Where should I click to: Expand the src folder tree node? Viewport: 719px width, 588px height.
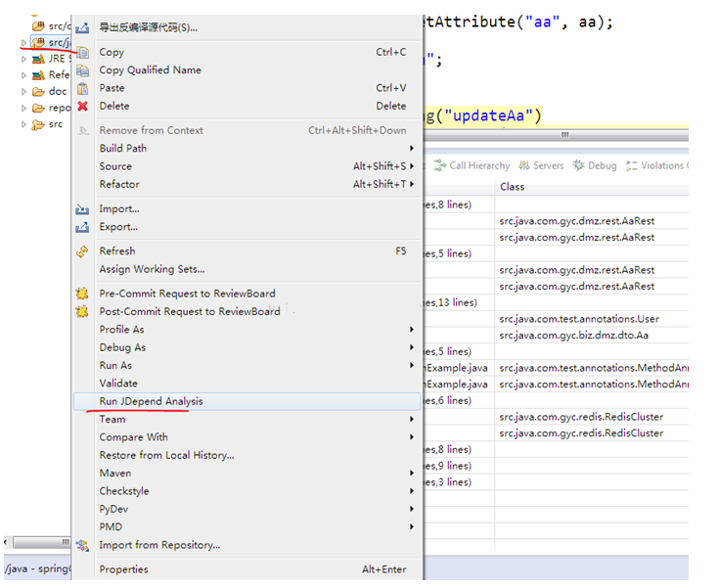pos(23,124)
